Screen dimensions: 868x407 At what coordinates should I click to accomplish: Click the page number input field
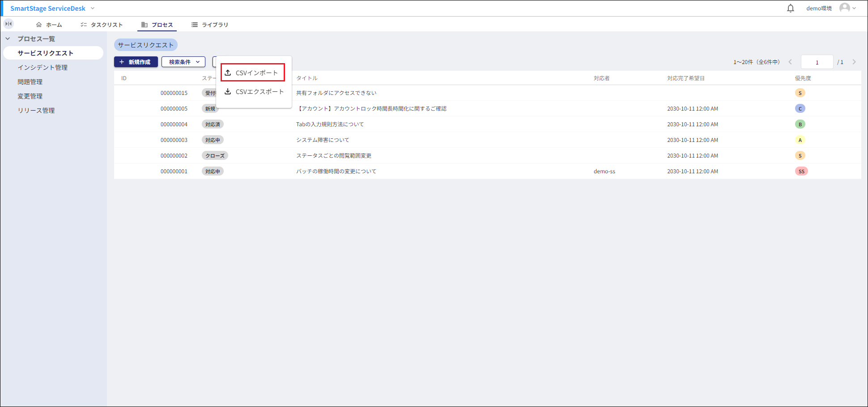point(817,62)
